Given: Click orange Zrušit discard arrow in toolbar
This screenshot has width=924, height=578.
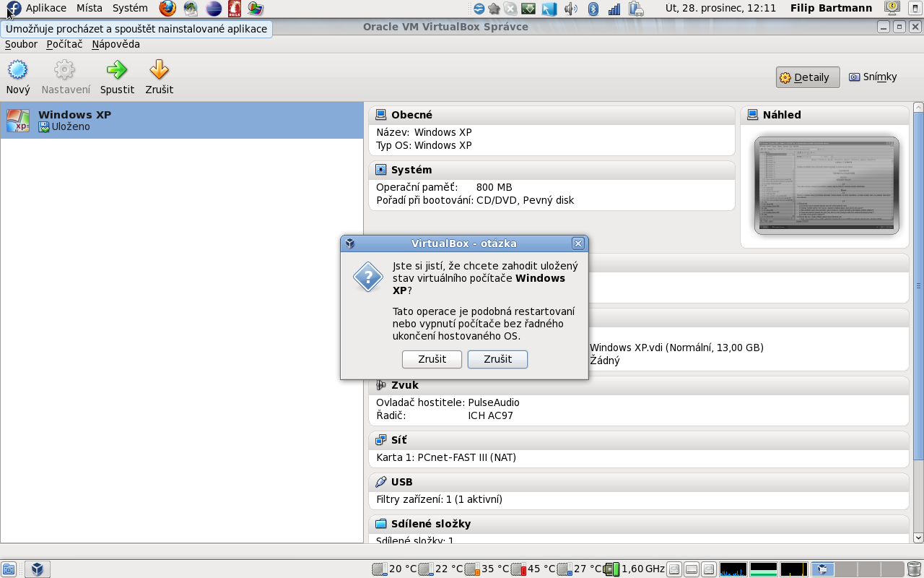Looking at the screenshot, I should pos(159,70).
